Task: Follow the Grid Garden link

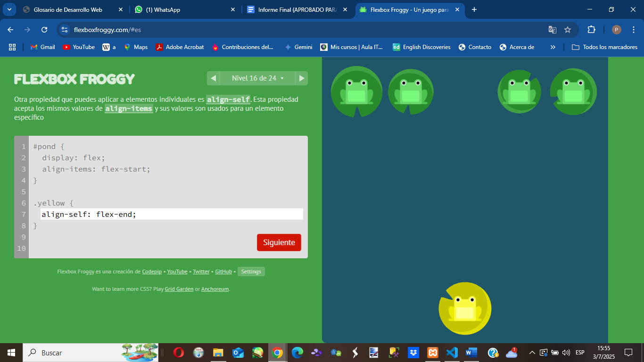Action: click(179, 289)
